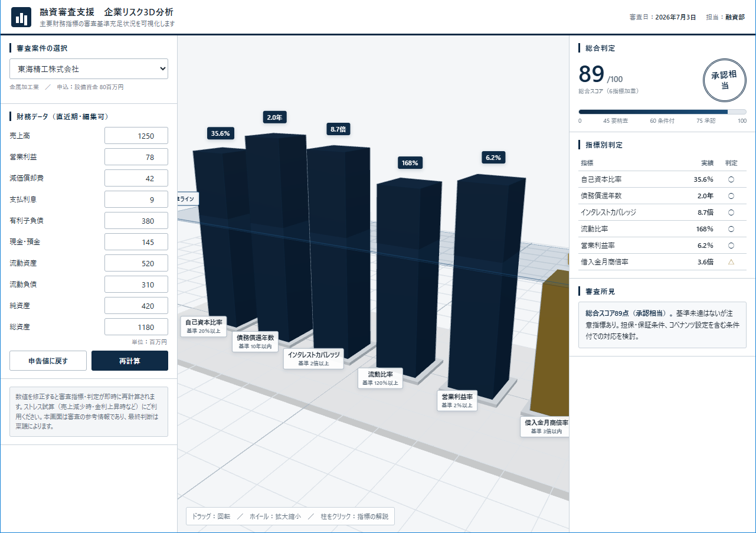Select the 支払利息 input field
Viewport: 756px width, 533px height.
pyautogui.click(x=136, y=200)
